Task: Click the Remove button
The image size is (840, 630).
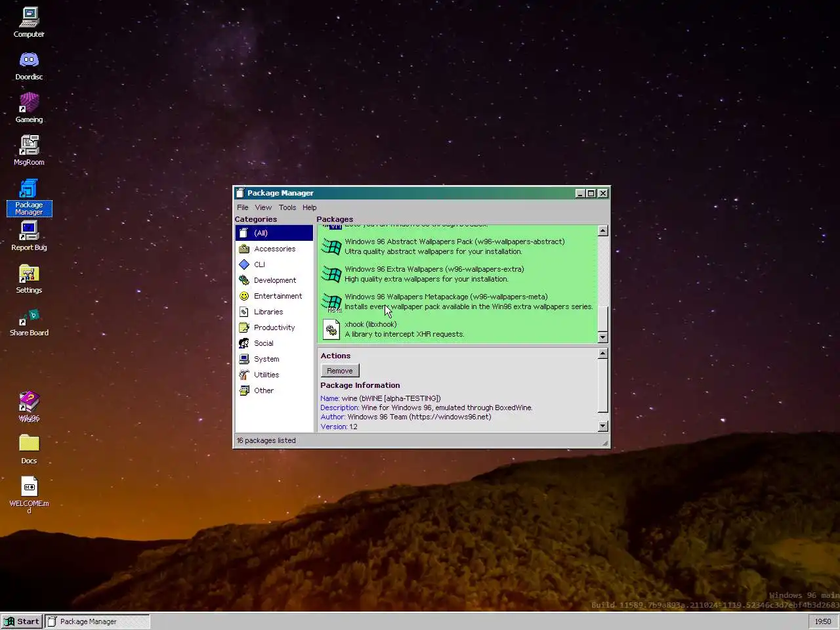Action: tap(340, 371)
